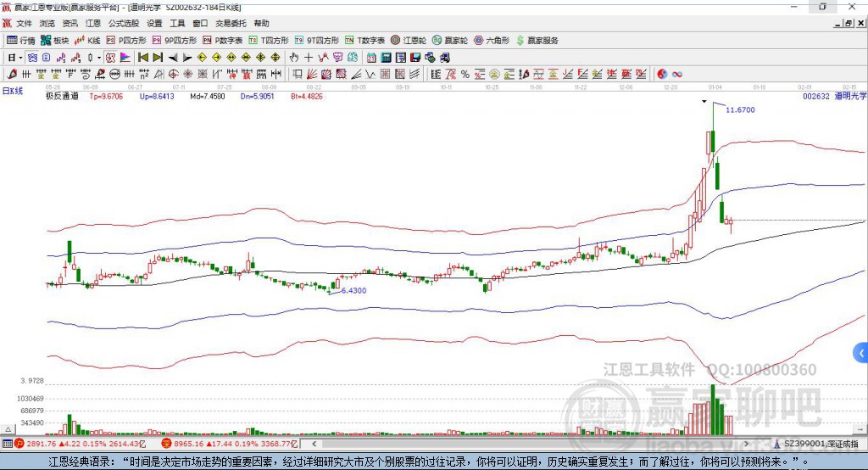The width and height of the screenshot is (868, 470).
Task: Open the 工具 menu
Action: click(x=177, y=23)
